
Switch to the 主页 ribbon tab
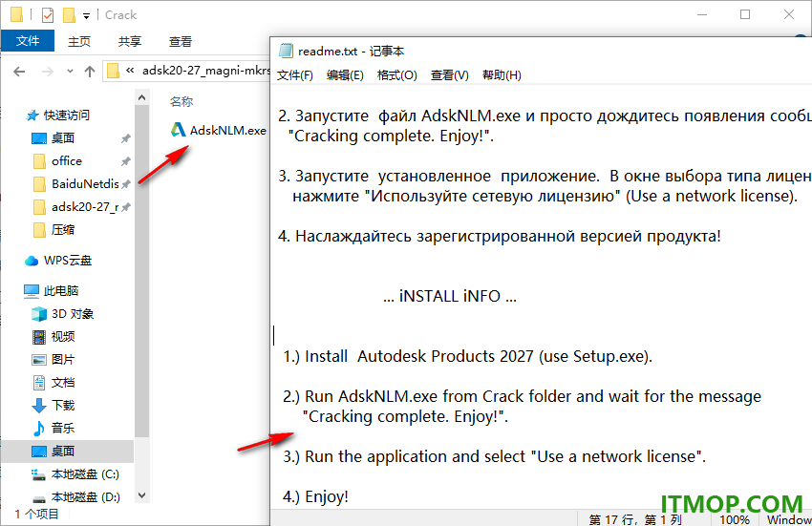(x=78, y=41)
